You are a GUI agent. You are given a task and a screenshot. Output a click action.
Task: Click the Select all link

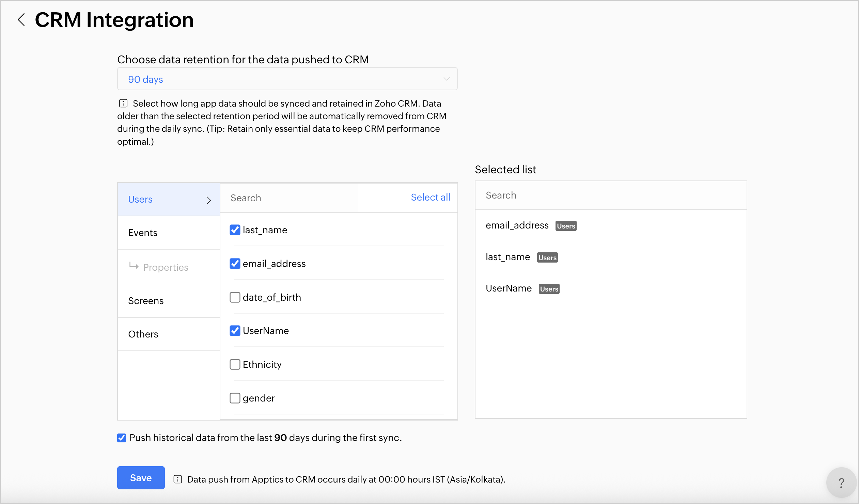[x=430, y=197]
